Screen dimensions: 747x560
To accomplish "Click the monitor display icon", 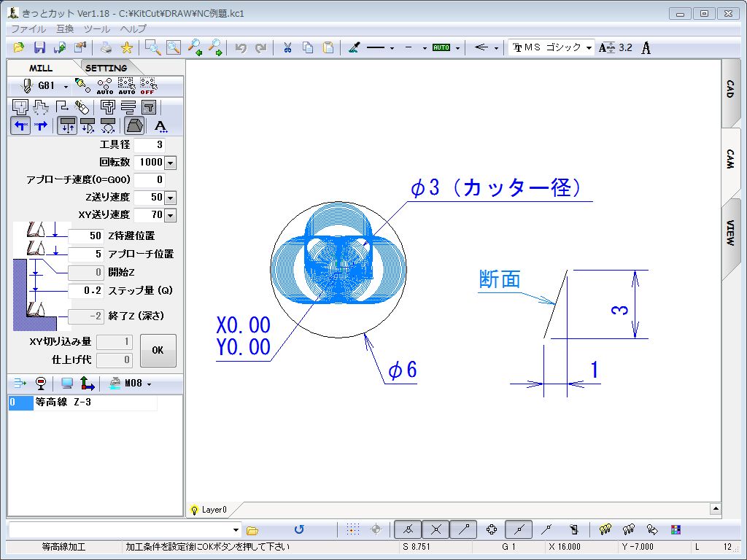I will pos(67,384).
